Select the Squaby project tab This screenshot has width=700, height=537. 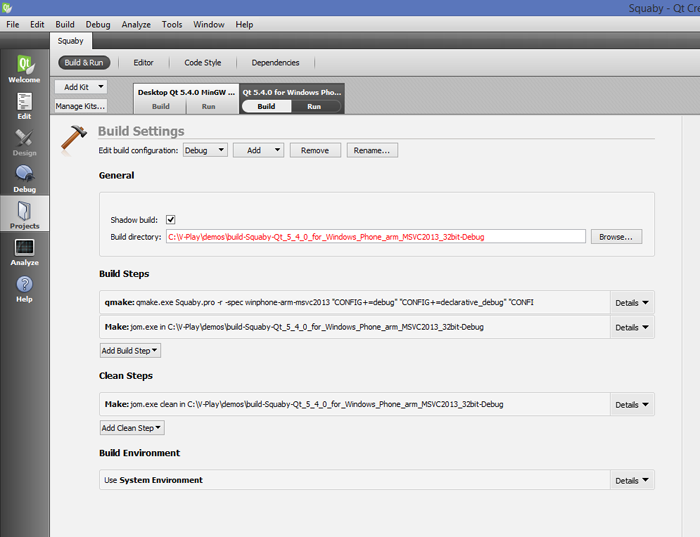(71, 41)
